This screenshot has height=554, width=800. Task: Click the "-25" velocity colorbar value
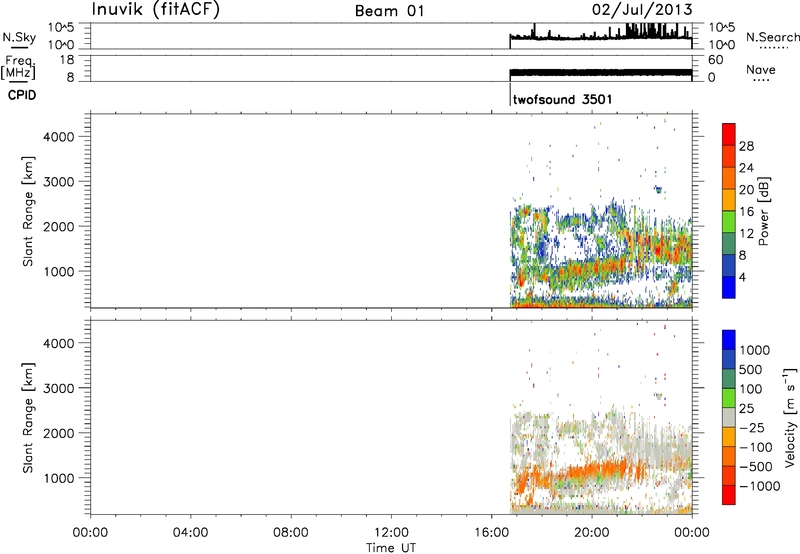tap(751, 428)
